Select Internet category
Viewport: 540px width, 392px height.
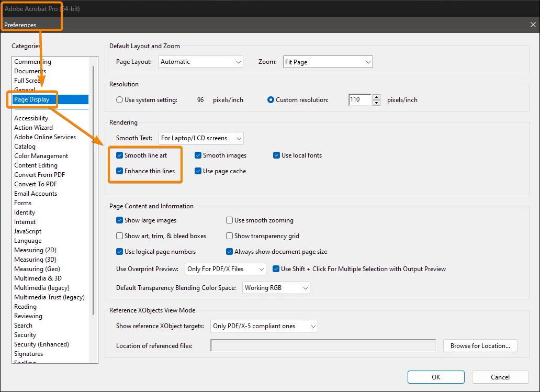(x=25, y=222)
